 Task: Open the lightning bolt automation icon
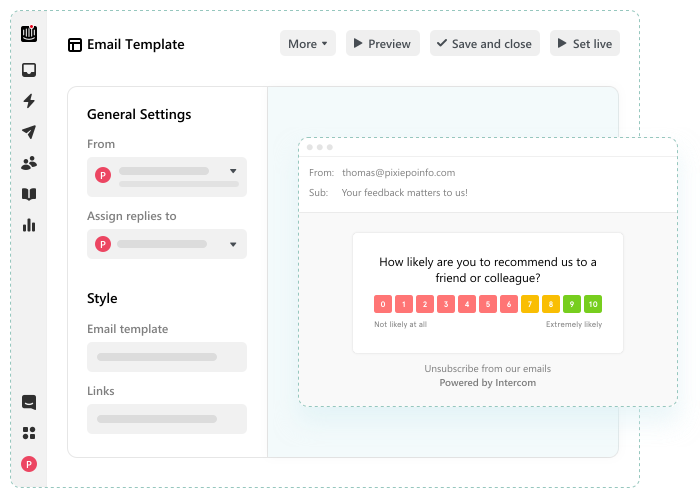coord(29,101)
